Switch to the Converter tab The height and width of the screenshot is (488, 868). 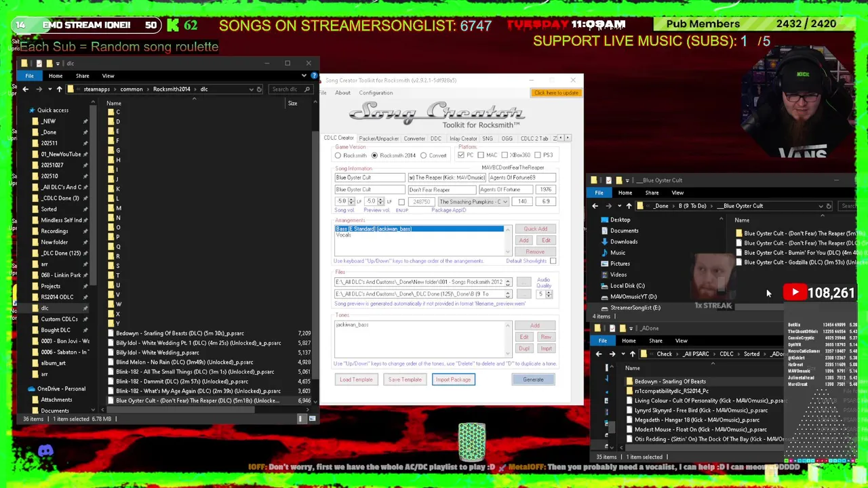click(414, 138)
